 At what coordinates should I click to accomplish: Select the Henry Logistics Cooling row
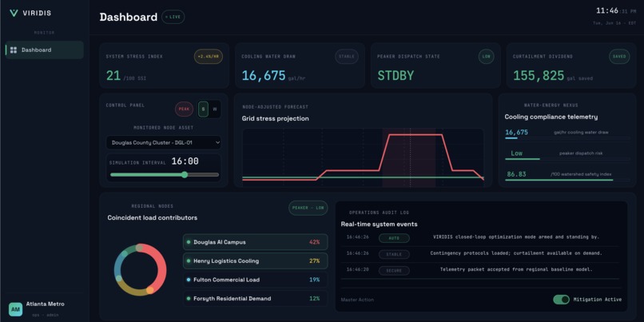click(256, 260)
